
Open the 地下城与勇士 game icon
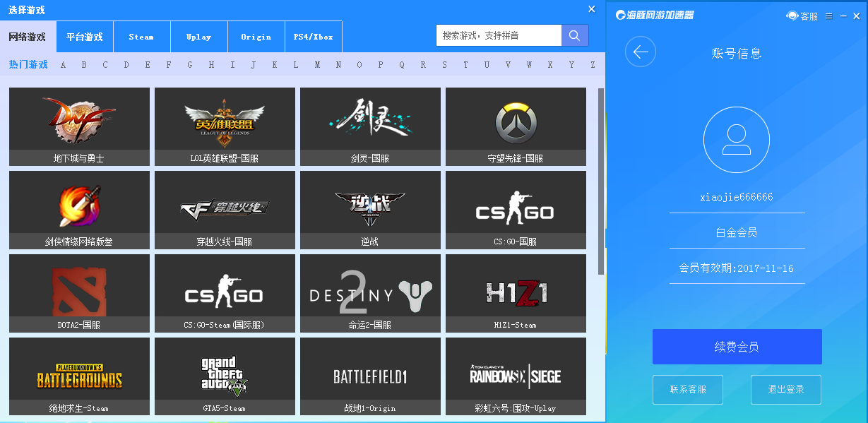[x=78, y=120]
